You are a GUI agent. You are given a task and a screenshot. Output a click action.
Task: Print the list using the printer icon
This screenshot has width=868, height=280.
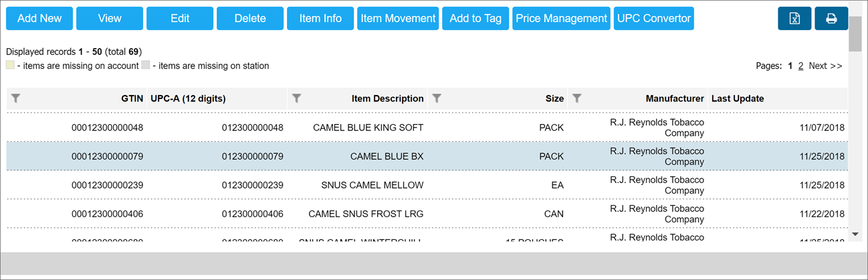pos(831,19)
